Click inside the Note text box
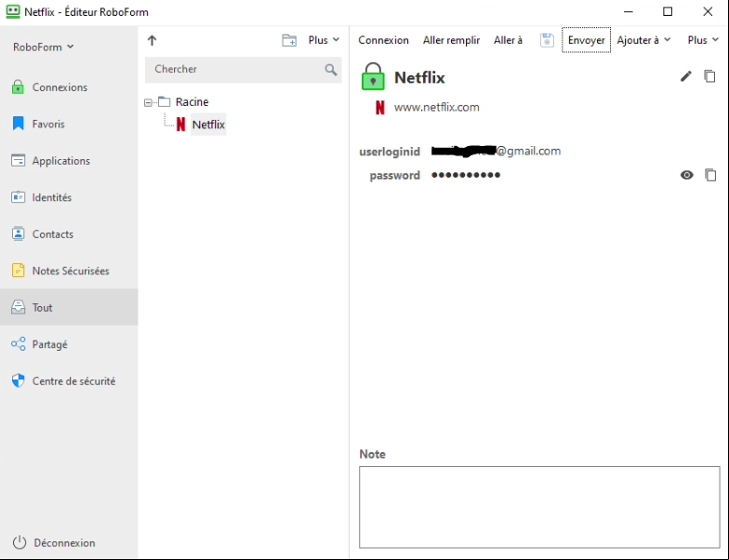 [539, 507]
